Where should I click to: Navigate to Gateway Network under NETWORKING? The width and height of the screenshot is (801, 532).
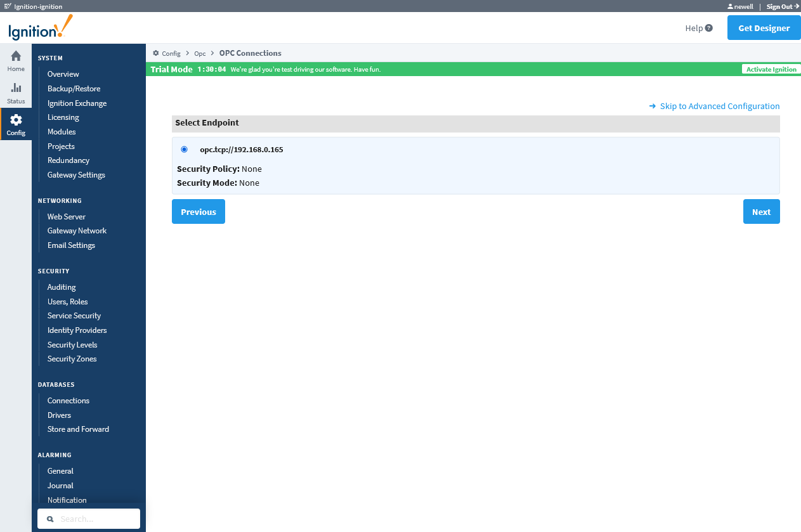tap(76, 230)
